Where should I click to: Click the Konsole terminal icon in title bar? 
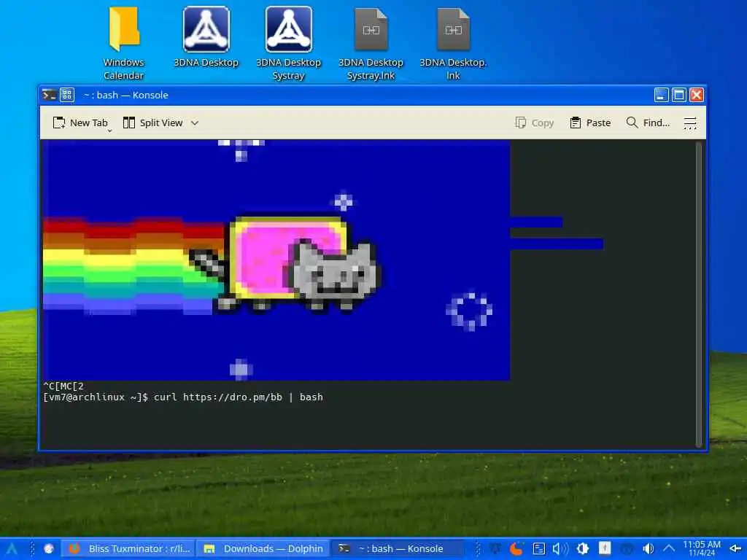(49, 95)
